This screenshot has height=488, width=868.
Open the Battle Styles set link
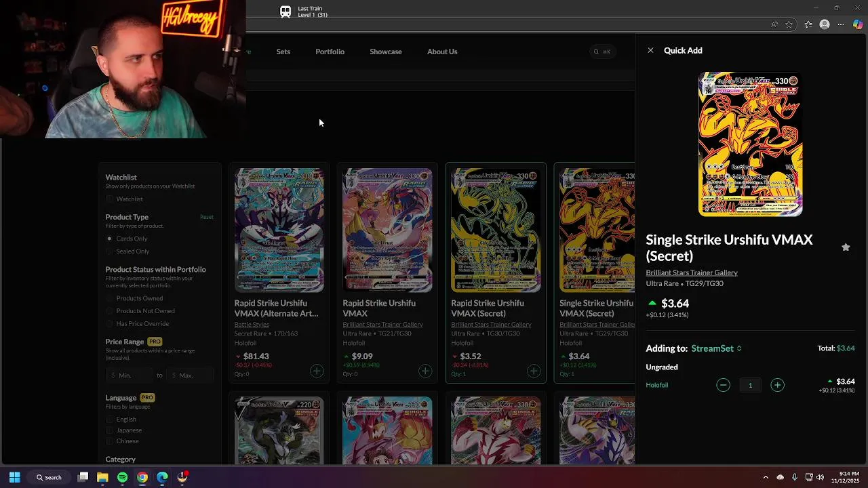252,325
